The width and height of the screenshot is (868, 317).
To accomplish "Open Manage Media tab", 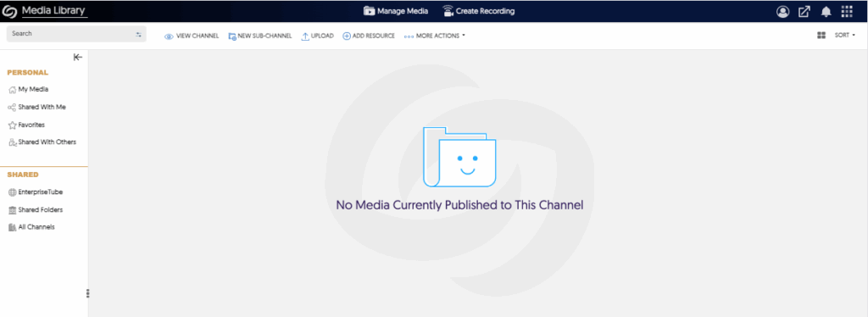I will (x=396, y=11).
